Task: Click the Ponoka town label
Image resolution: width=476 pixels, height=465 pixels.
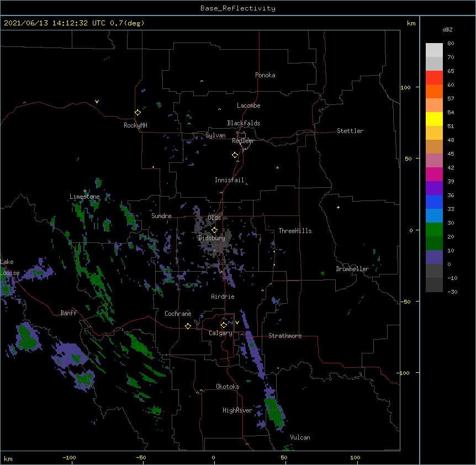Action: tap(265, 75)
